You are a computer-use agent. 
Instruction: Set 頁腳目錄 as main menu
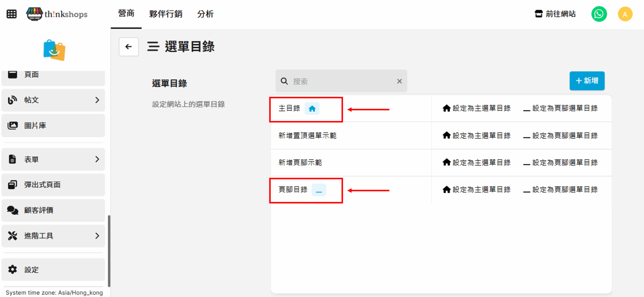476,189
